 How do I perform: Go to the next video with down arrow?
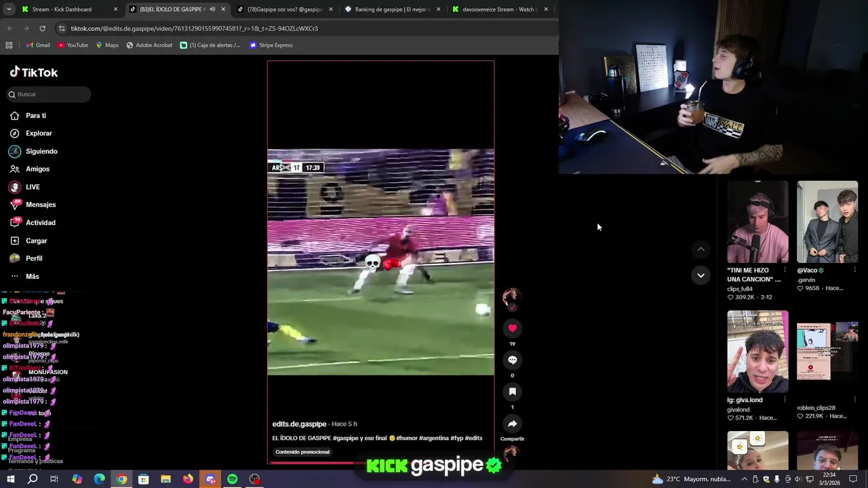point(701,275)
